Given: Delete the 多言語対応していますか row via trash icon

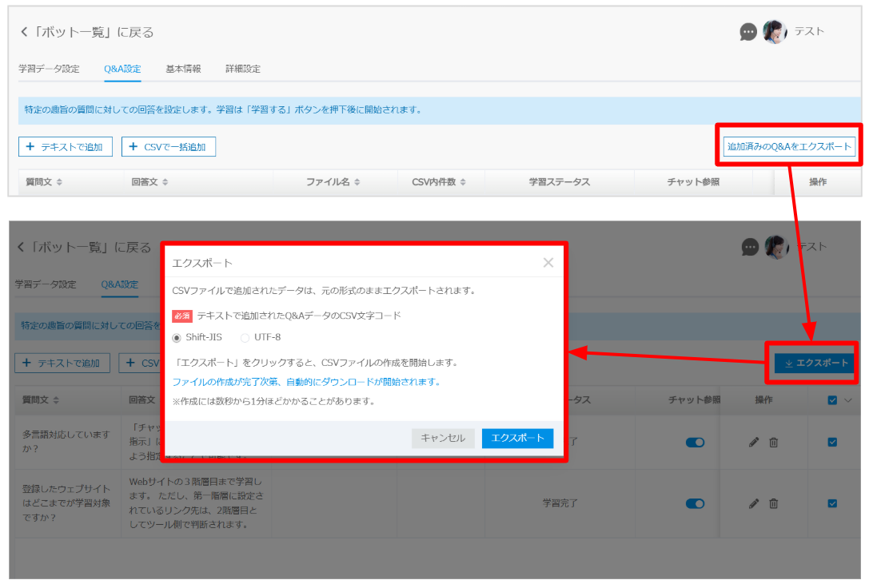Looking at the screenshot, I should pos(773,443).
